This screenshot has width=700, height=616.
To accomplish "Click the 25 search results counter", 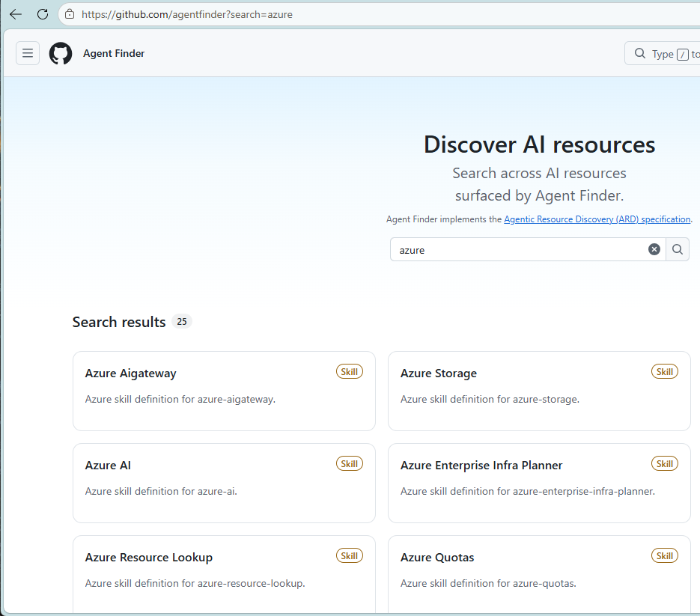I will pyautogui.click(x=182, y=321).
